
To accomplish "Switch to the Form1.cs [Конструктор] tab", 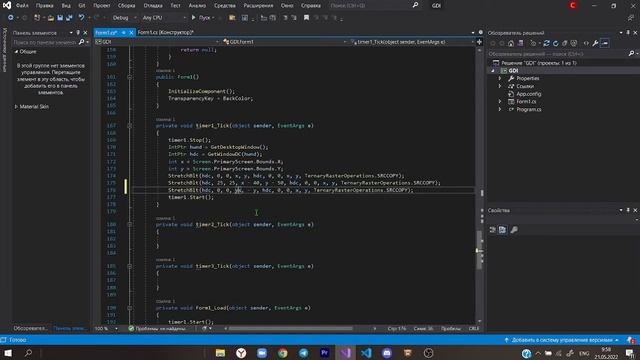I will tap(165, 32).
